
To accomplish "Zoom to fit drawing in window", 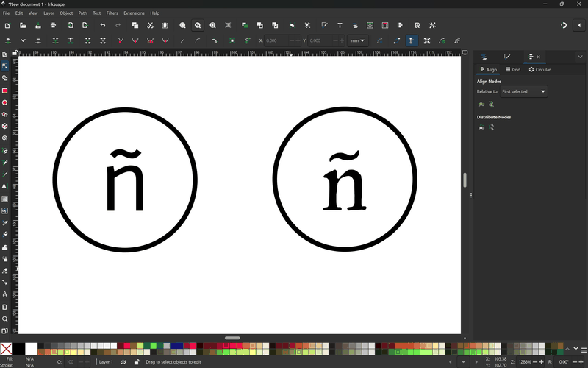I will pos(198,25).
